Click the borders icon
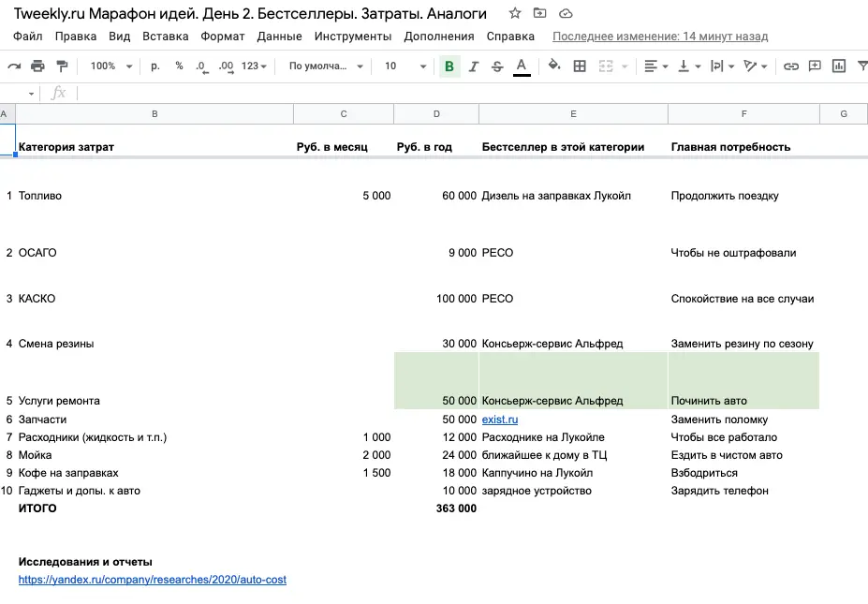Image resolution: width=868 pixels, height=604 pixels. (580, 66)
